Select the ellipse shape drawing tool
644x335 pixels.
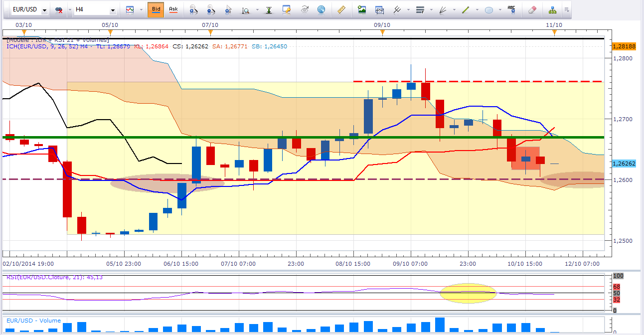tap(489, 9)
